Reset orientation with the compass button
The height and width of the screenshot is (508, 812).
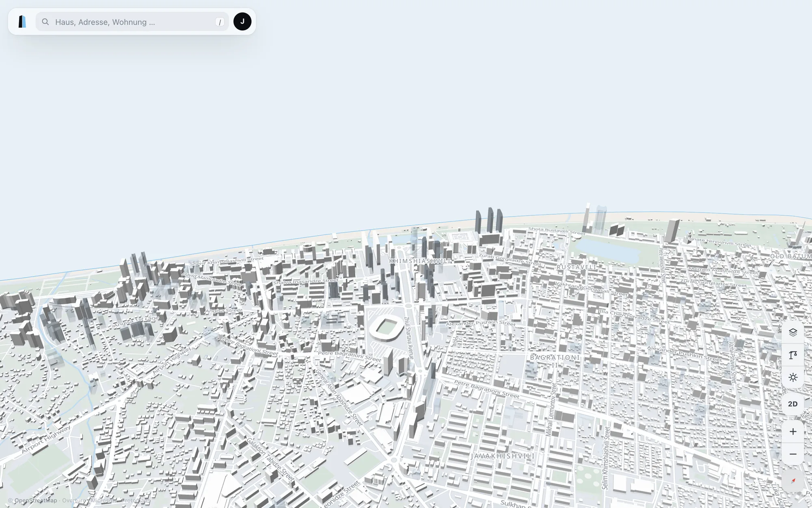793,481
